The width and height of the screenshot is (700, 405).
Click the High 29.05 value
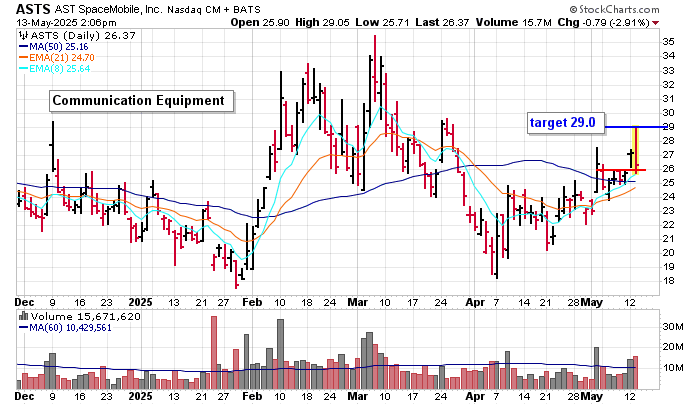click(322, 22)
